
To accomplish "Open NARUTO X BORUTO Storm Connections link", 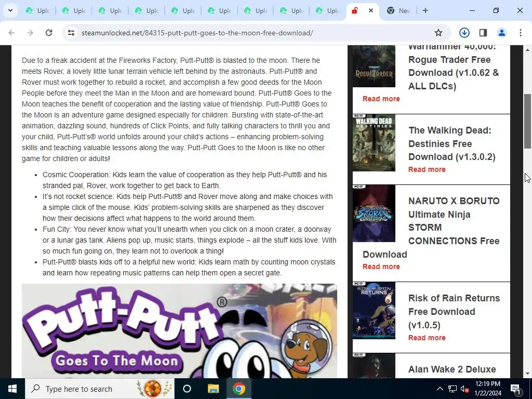I will [431, 228].
